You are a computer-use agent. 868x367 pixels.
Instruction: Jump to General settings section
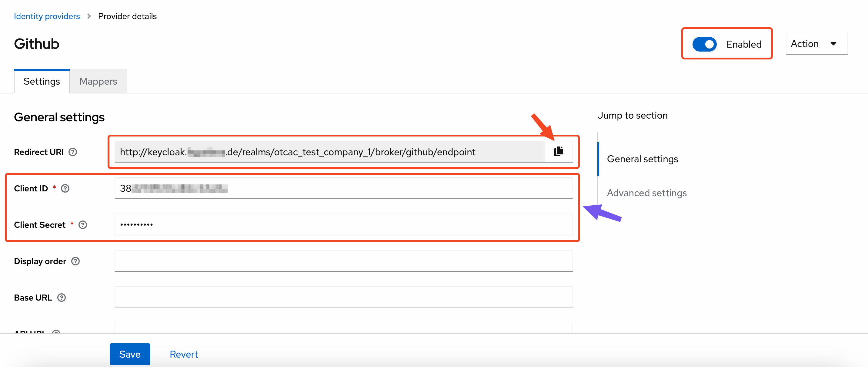click(x=642, y=159)
